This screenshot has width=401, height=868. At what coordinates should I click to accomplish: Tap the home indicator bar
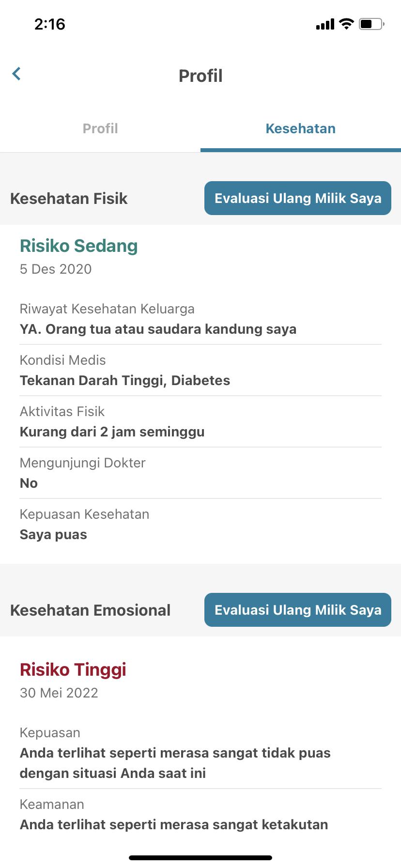200,857
